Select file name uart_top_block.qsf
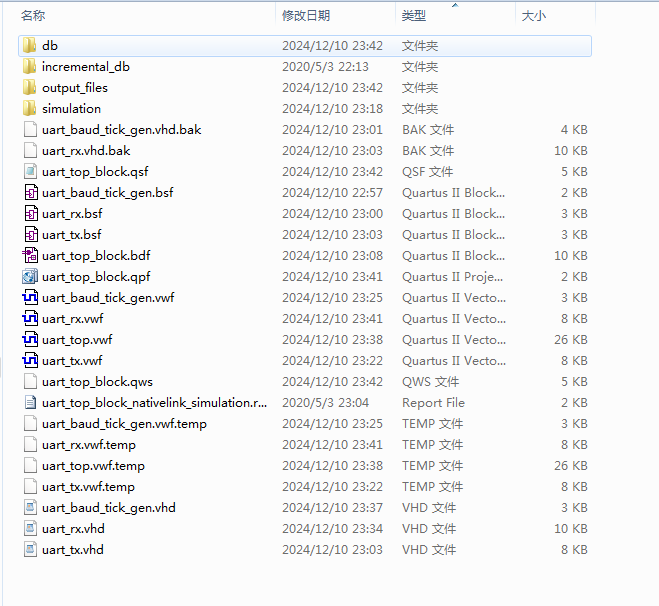Image resolution: width=659 pixels, height=606 pixels. pyautogui.click(x=95, y=171)
